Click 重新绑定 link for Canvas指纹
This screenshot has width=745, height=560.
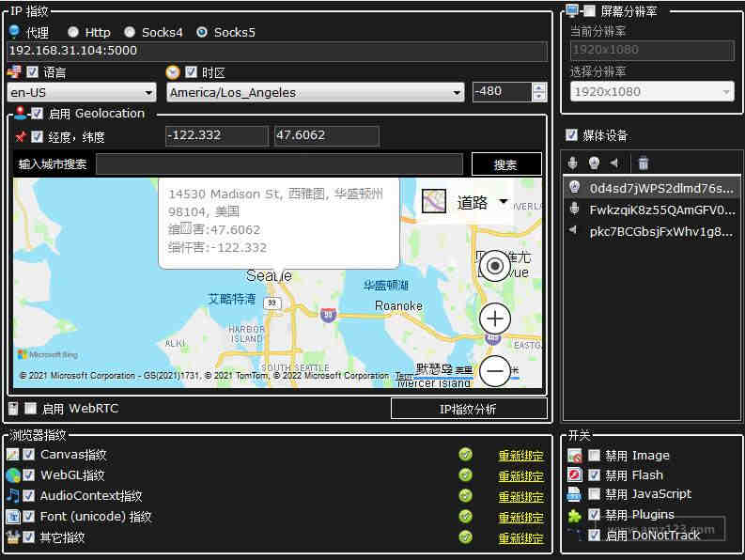point(520,456)
